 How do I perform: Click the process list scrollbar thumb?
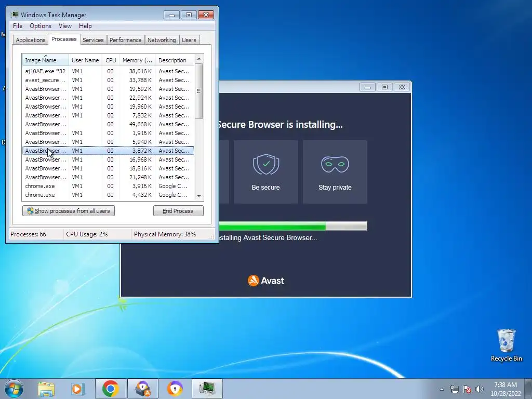point(199,91)
